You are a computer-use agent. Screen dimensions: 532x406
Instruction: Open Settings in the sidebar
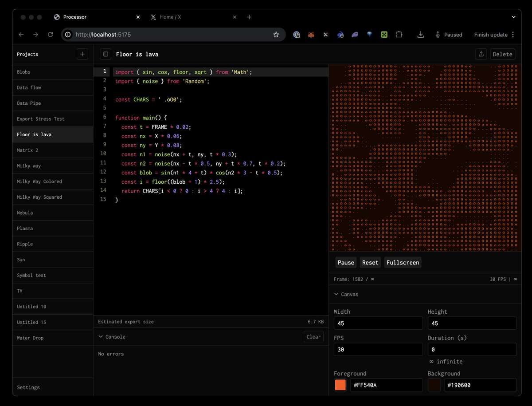point(53,387)
